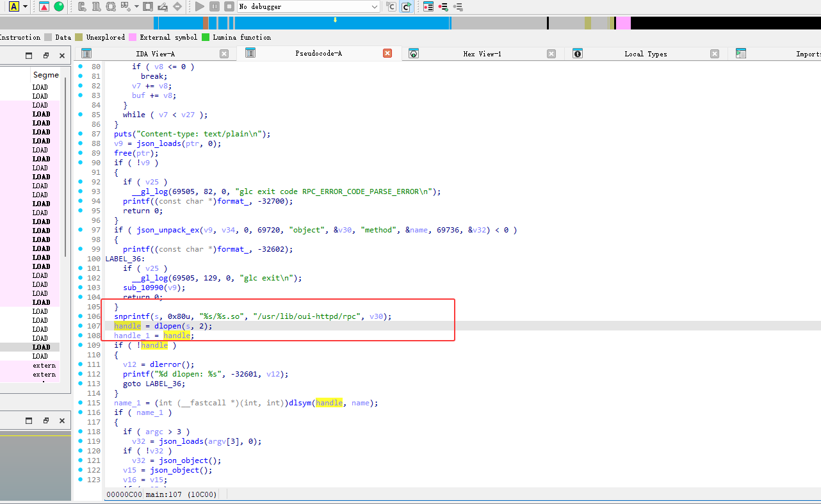This screenshot has width=821, height=504.
Task: Click the gray diamond toolbar icon
Action: [177, 6]
